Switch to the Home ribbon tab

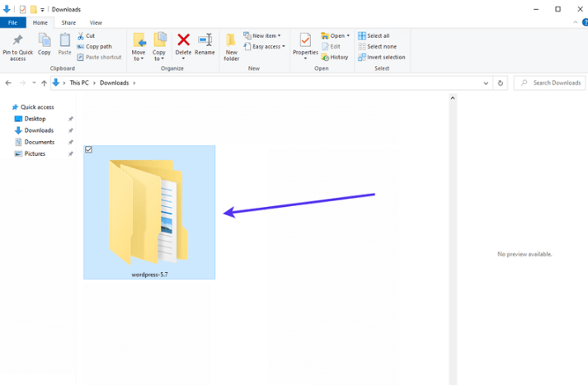[40, 22]
